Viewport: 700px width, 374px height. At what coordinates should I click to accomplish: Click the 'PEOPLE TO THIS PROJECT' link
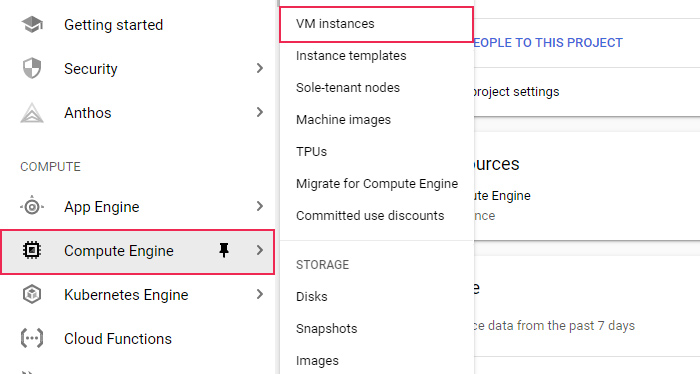point(548,43)
